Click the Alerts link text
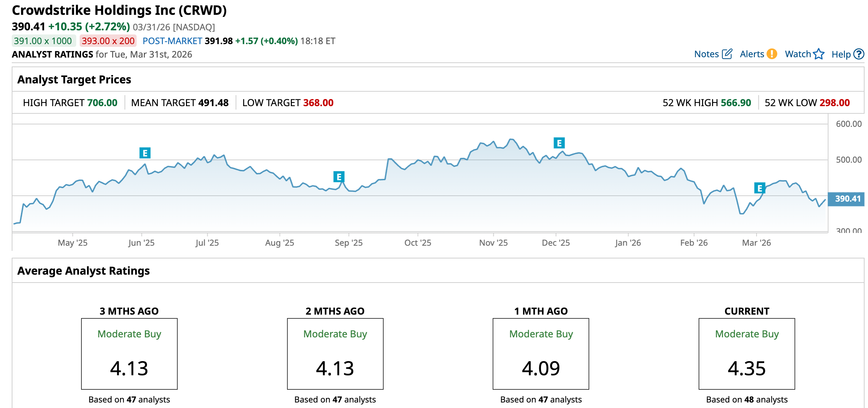This screenshot has width=868, height=408. tap(752, 54)
